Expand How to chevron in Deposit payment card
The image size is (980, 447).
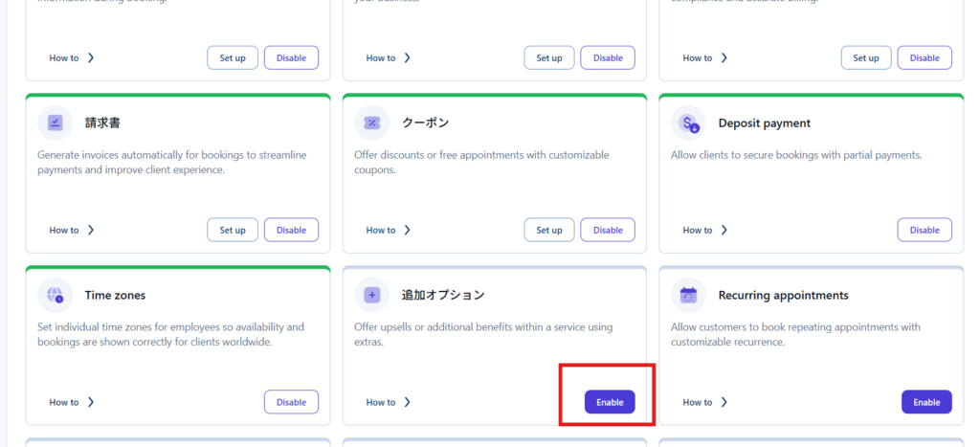724,231
